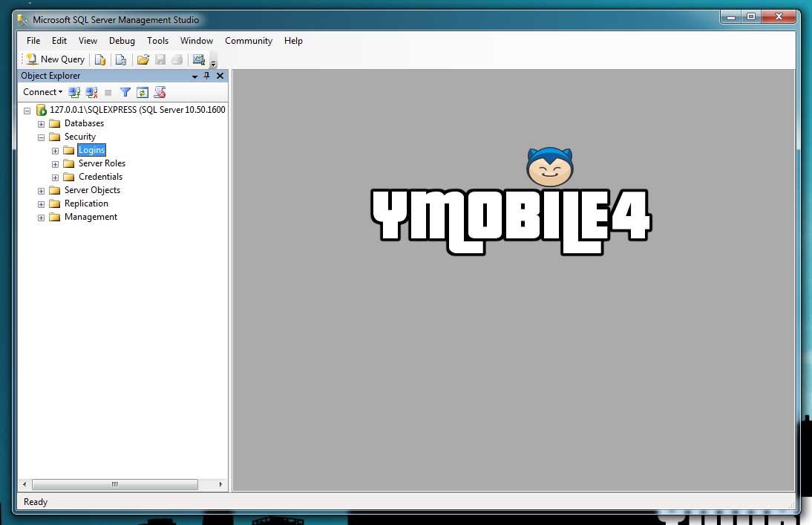
Task: Open the View menu
Action: pos(88,40)
